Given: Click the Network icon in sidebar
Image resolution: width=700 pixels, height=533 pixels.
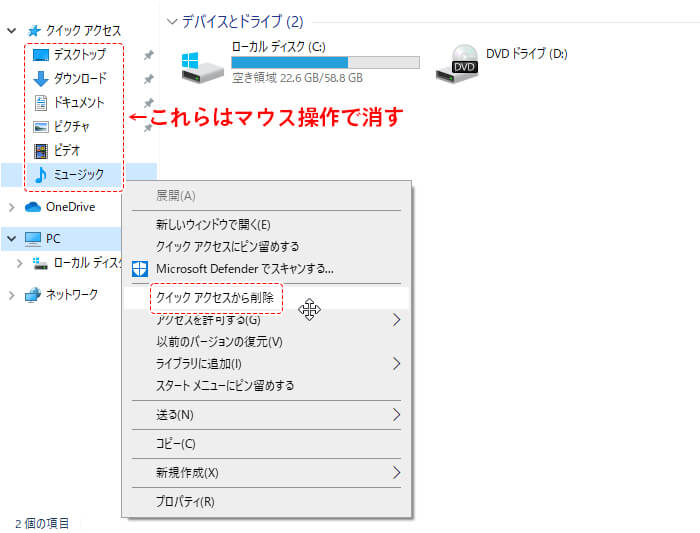Looking at the screenshot, I should [x=33, y=295].
